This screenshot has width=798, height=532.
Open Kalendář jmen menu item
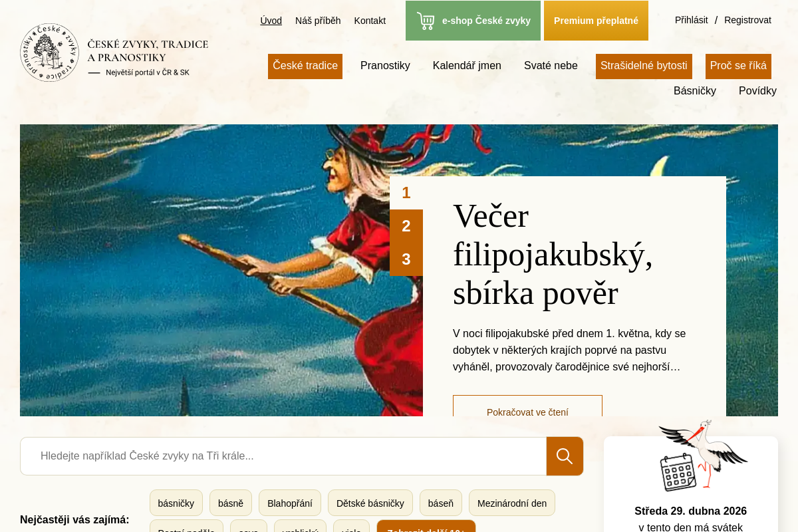click(x=467, y=66)
